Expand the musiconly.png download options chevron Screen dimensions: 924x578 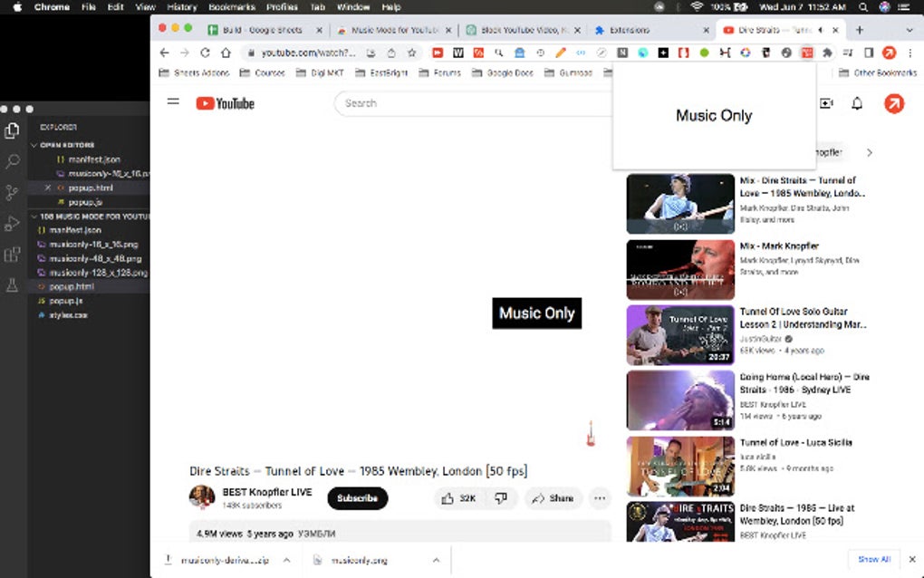(x=436, y=560)
